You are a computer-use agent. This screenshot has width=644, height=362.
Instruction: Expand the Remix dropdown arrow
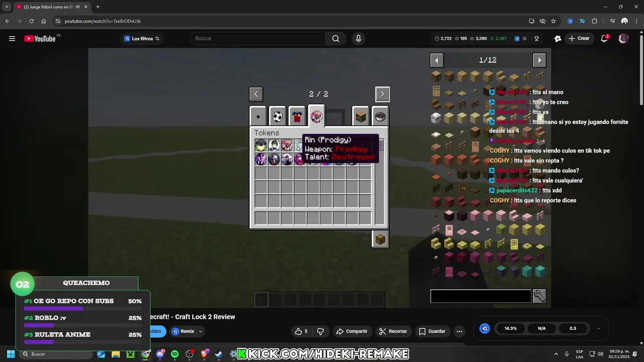[x=200, y=331]
